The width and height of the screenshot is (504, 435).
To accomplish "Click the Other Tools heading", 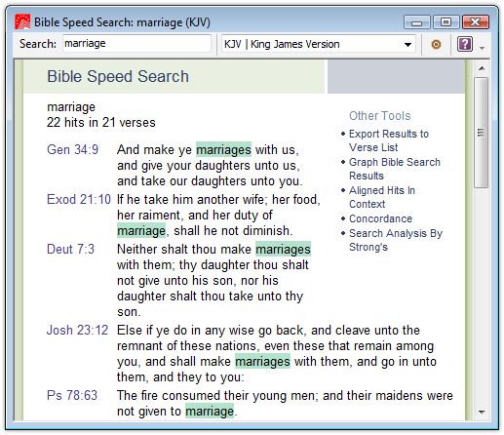I will [380, 116].
